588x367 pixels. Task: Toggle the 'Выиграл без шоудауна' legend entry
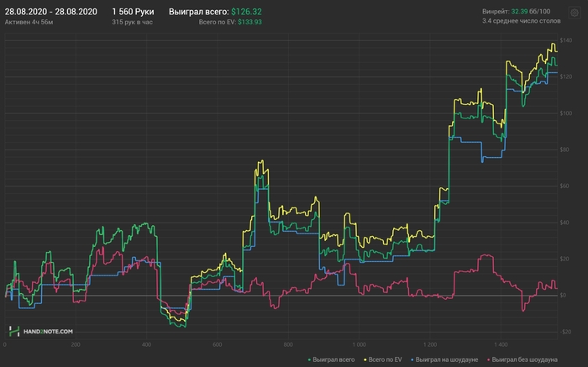(x=522, y=359)
